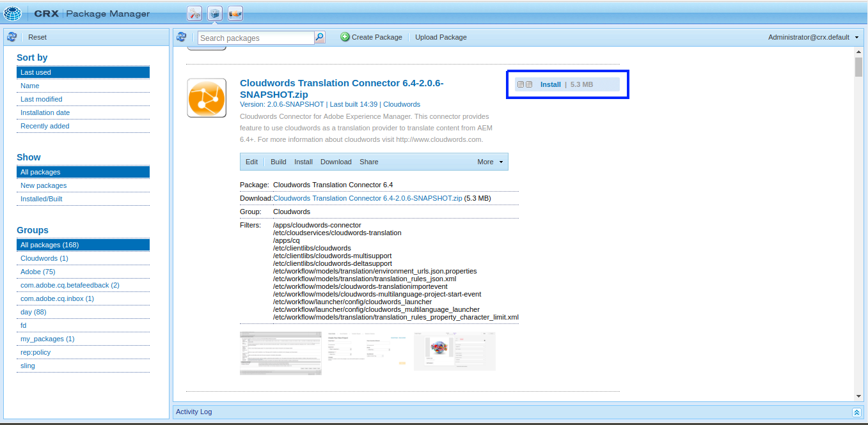The image size is (868, 425).
Task: Open the Package Share icon in header
Action: pyautogui.click(x=235, y=13)
